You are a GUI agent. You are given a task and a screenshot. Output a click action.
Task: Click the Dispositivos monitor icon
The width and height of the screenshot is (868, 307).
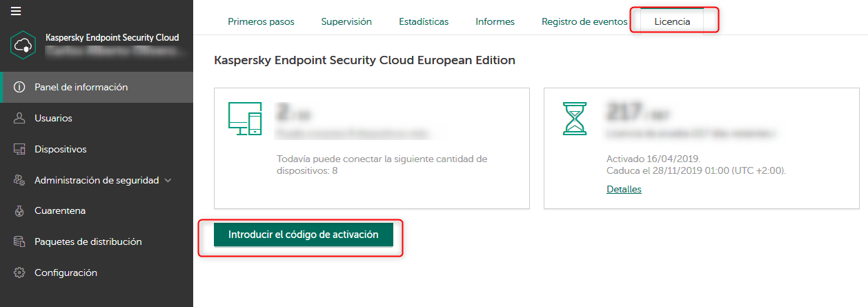coord(19,149)
